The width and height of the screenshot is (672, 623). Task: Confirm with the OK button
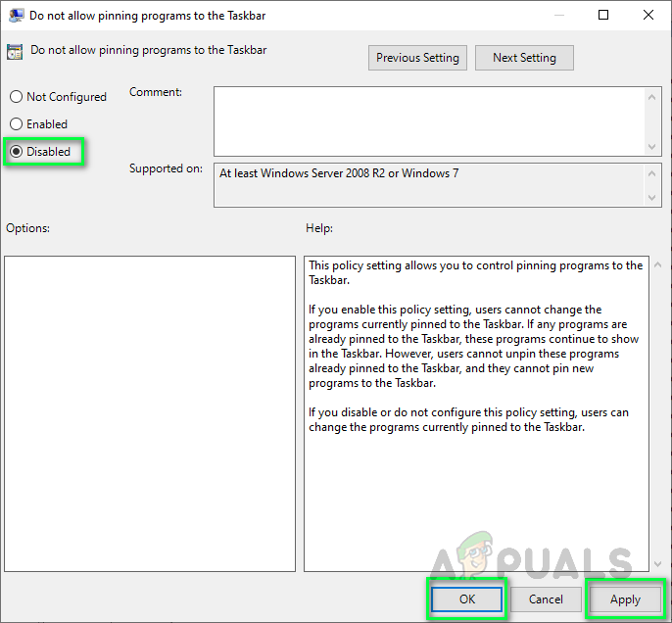[x=466, y=599]
